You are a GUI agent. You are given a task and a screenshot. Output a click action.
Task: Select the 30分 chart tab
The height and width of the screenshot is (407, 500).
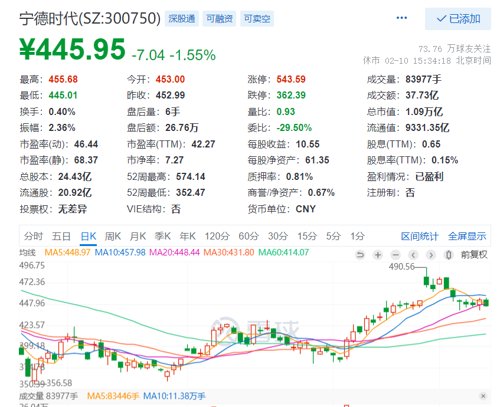tap(278, 236)
